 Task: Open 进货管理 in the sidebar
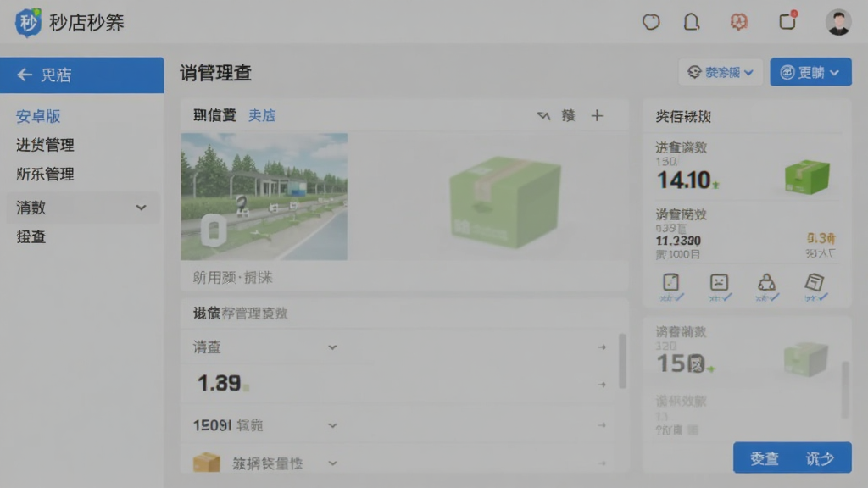[x=46, y=145]
